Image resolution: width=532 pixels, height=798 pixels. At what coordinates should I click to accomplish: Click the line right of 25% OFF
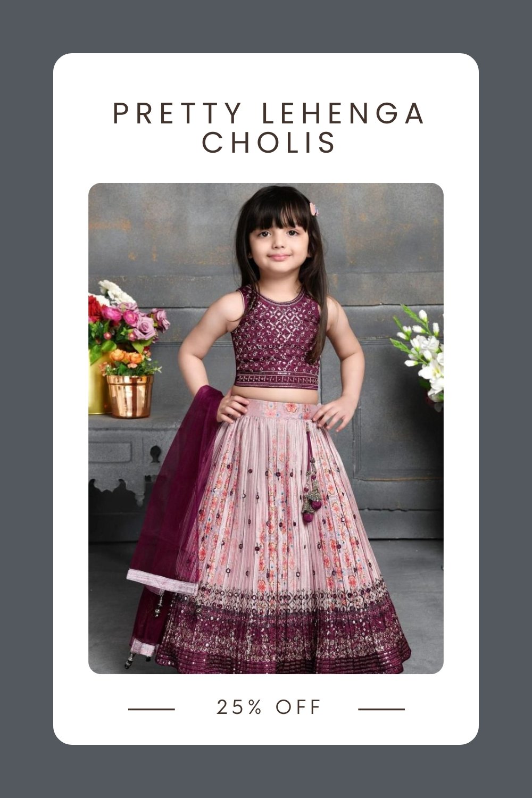(381, 709)
